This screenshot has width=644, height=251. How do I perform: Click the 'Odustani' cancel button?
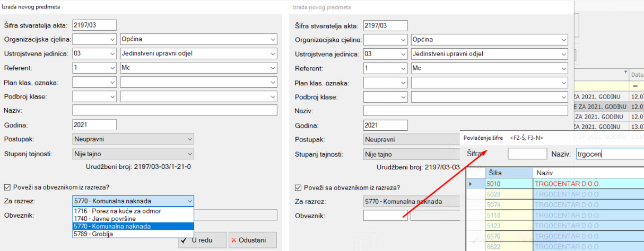click(253, 240)
